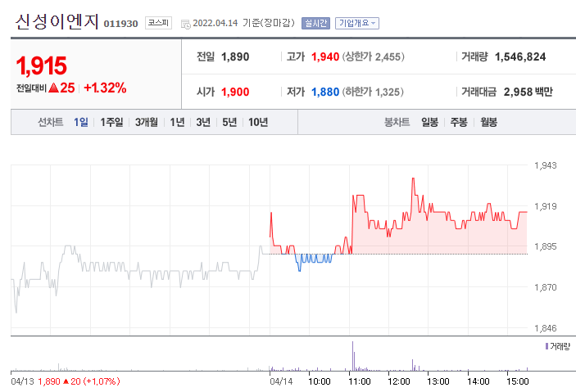576x392 pixels.
Task: Click the 1,895 price axis label
Action: [545, 246]
